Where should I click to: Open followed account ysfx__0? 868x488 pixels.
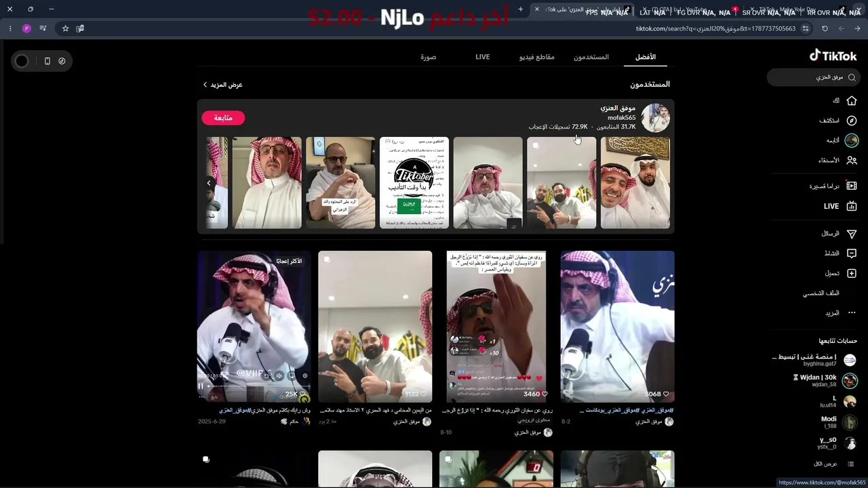pyautogui.click(x=837, y=443)
